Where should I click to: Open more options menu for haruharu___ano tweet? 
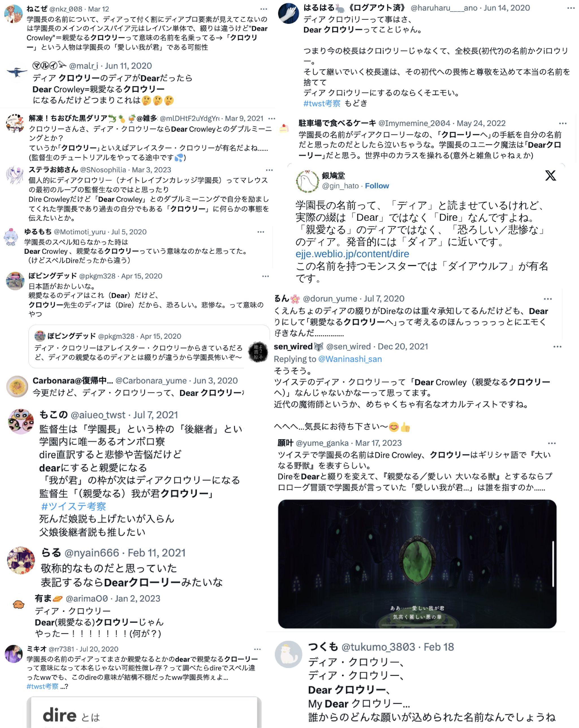tap(571, 8)
